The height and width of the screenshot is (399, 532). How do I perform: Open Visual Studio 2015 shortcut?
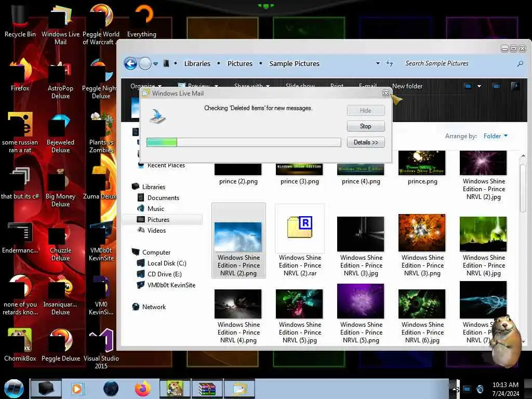tap(101, 349)
